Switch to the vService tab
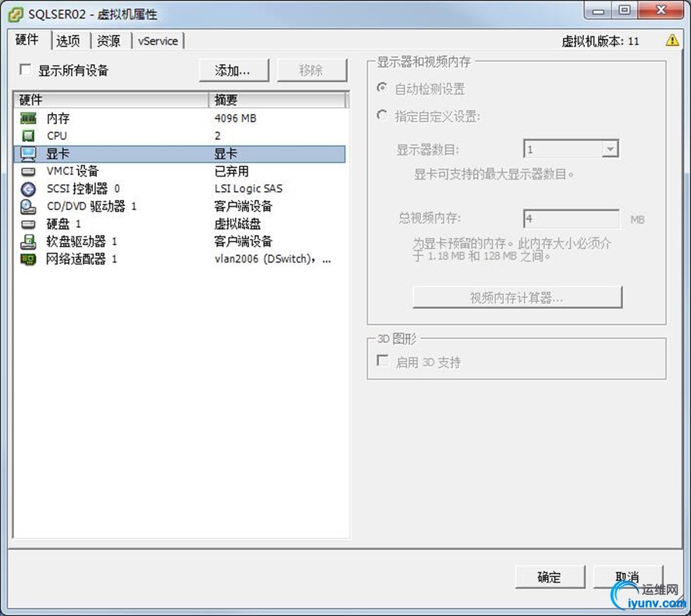 point(158,41)
